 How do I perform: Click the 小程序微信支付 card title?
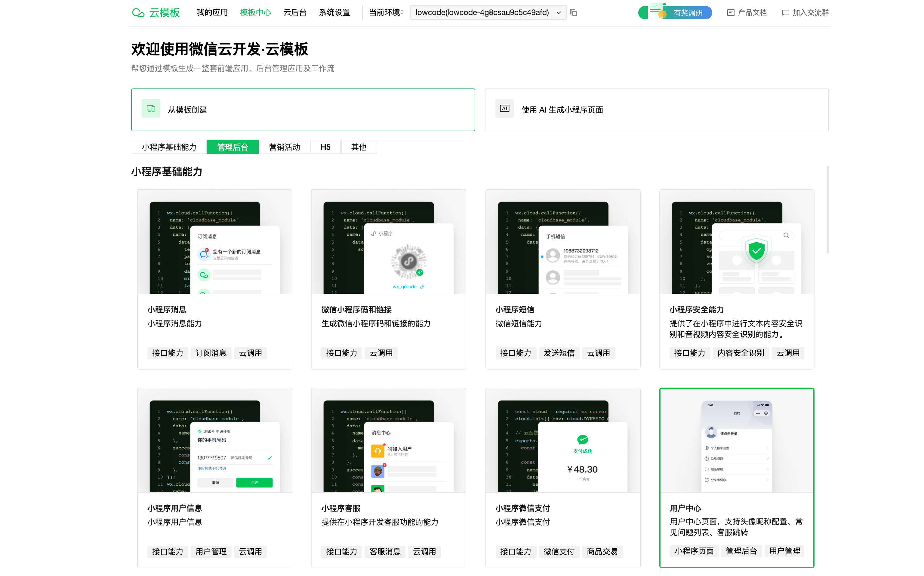(522, 508)
